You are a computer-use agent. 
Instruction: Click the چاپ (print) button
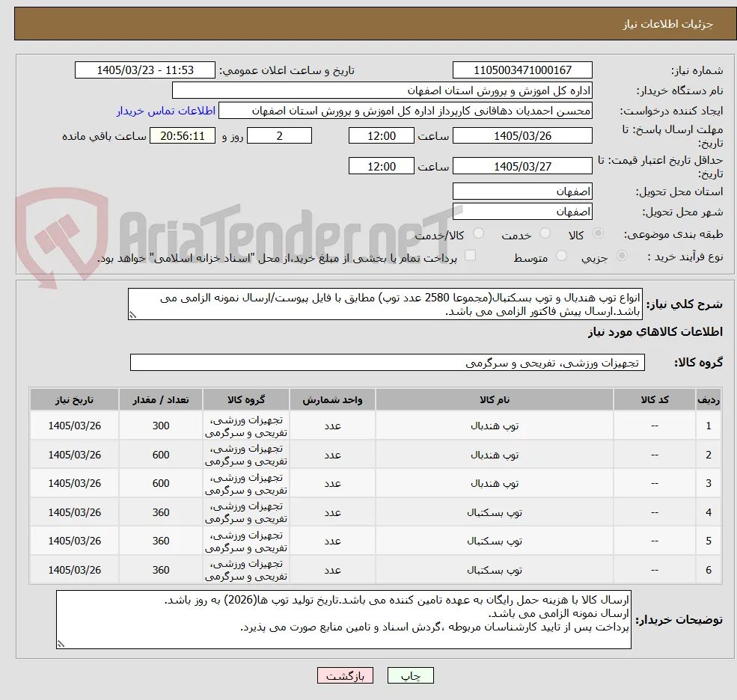point(410,675)
